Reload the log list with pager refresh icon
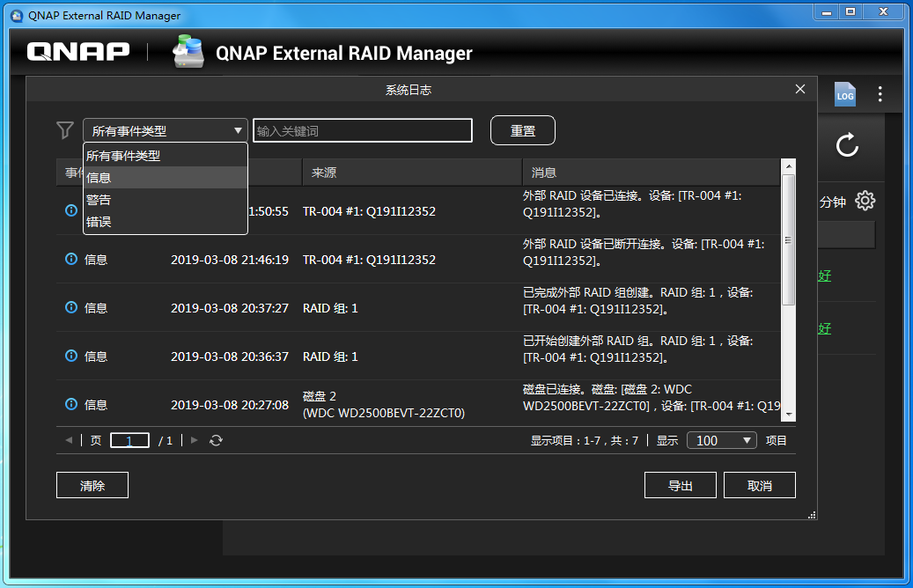Screen dimensions: 913x588 click(216, 441)
